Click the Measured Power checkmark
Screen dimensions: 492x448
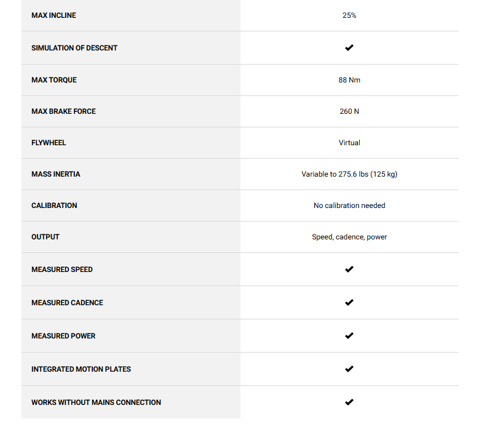click(x=349, y=336)
